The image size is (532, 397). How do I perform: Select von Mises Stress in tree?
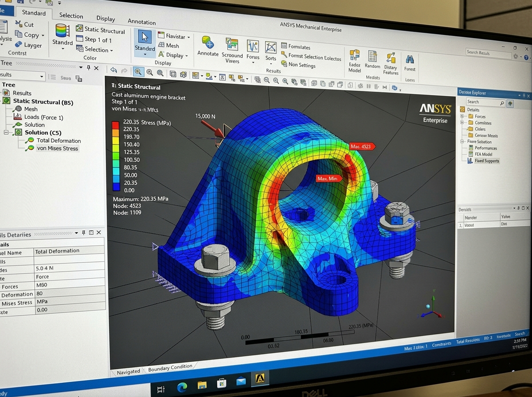(57, 148)
